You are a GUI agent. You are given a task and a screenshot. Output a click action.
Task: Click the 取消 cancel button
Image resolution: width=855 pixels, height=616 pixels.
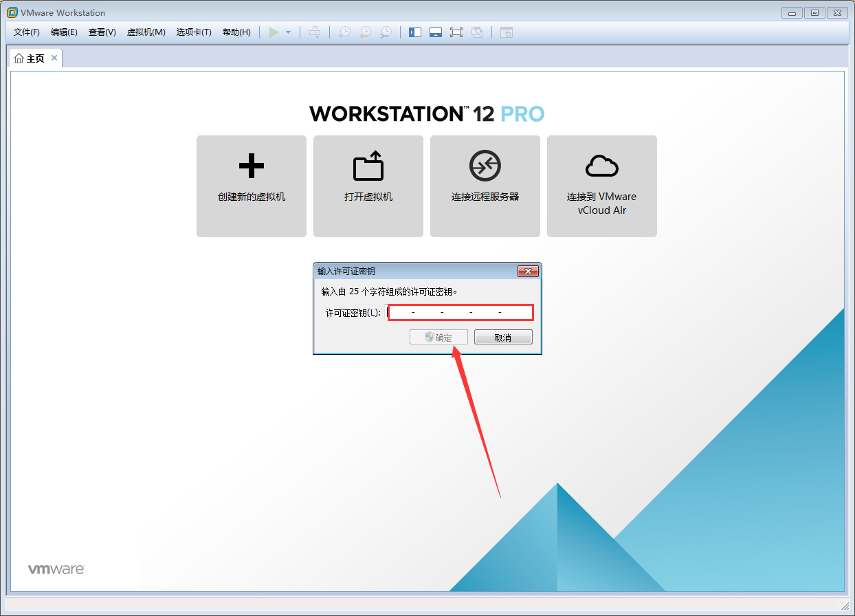(x=503, y=336)
